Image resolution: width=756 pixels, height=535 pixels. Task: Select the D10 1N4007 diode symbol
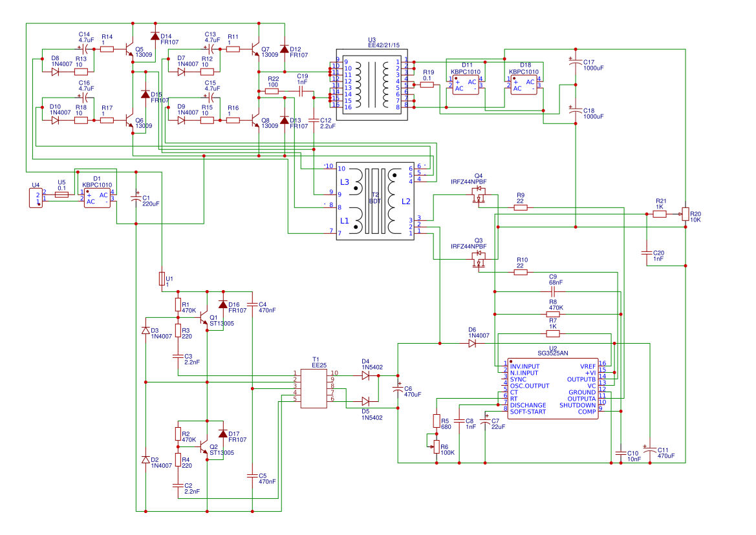click(x=55, y=120)
